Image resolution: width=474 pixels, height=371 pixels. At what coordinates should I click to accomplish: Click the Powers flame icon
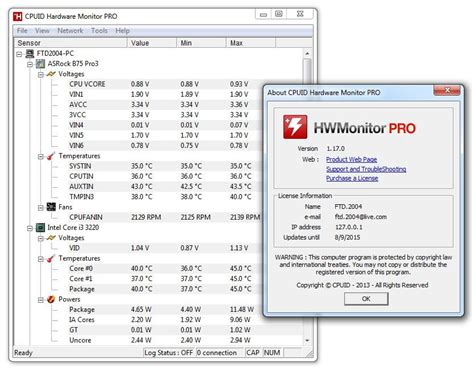tap(51, 299)
